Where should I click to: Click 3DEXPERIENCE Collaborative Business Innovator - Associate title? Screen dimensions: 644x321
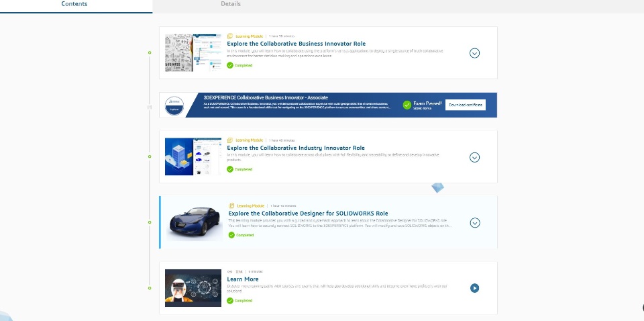(x=266, y=97)
